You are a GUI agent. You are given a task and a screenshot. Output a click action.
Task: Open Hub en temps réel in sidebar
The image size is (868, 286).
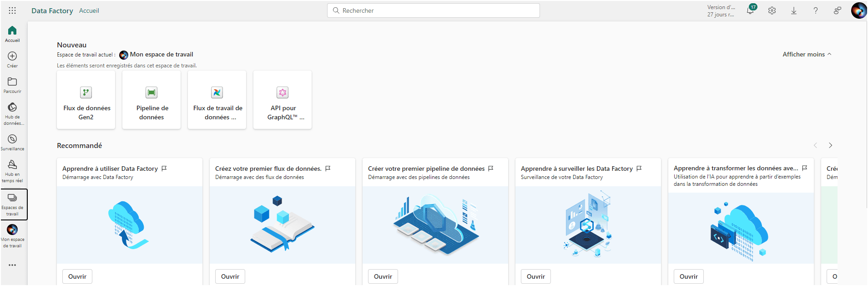[12, 171]
